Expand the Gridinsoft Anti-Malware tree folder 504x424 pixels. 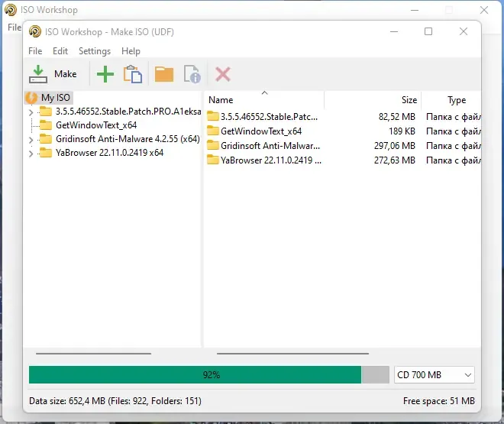pyautogui.click(x=31, y=140)
